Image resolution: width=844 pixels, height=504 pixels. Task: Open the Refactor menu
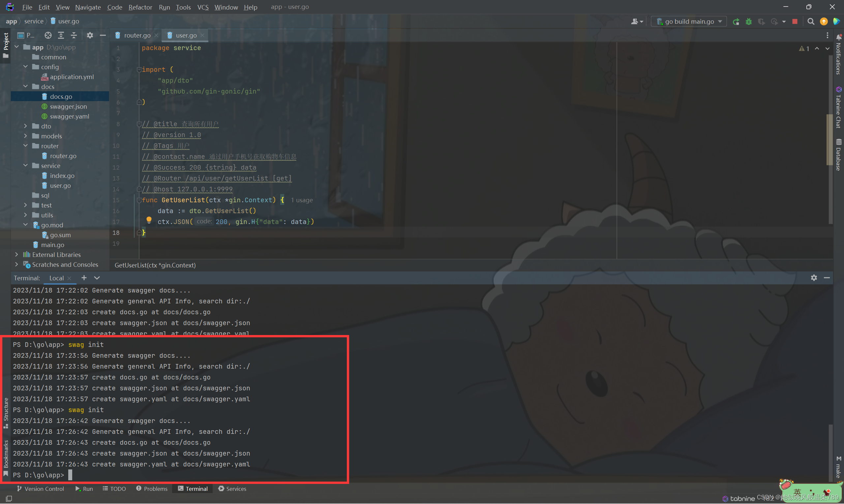(140, 7)
